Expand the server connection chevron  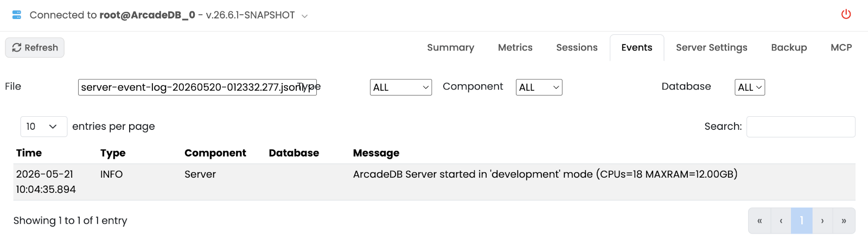tap(304, 16)
